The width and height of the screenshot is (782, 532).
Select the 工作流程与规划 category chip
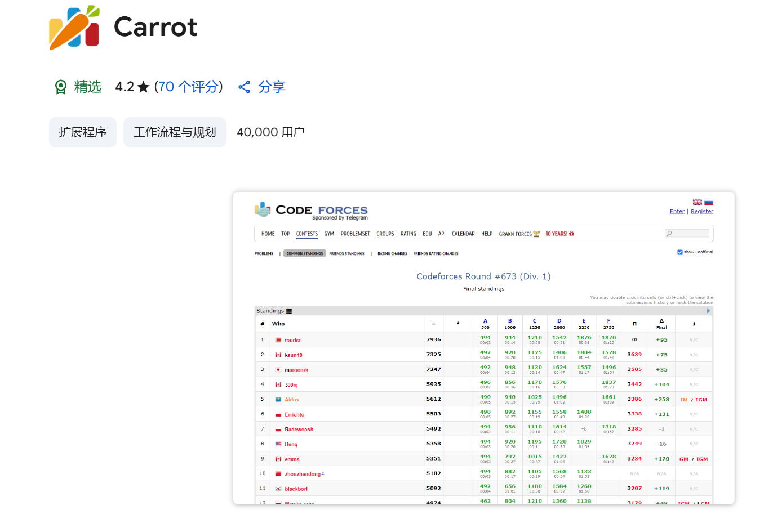175,132
